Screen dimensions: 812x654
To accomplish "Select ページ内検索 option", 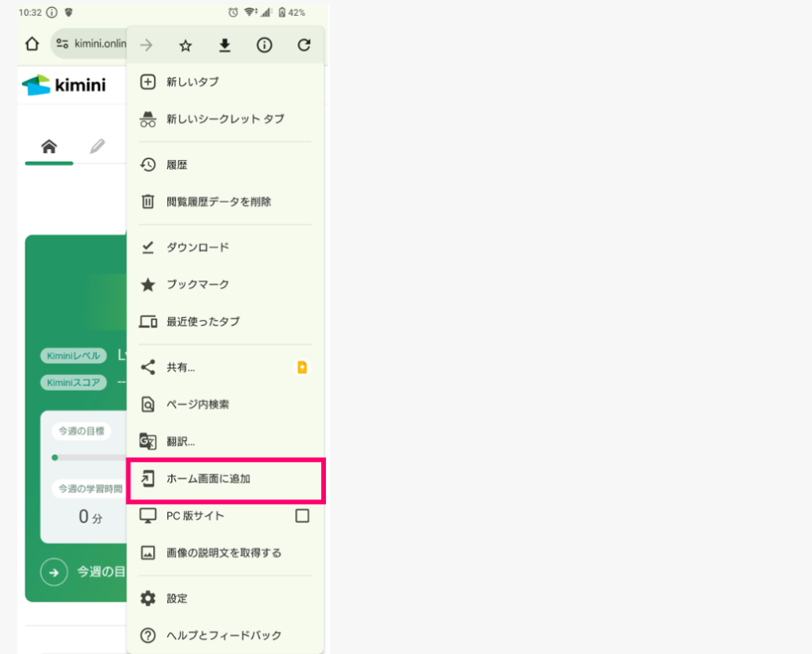I will (197, 404).
